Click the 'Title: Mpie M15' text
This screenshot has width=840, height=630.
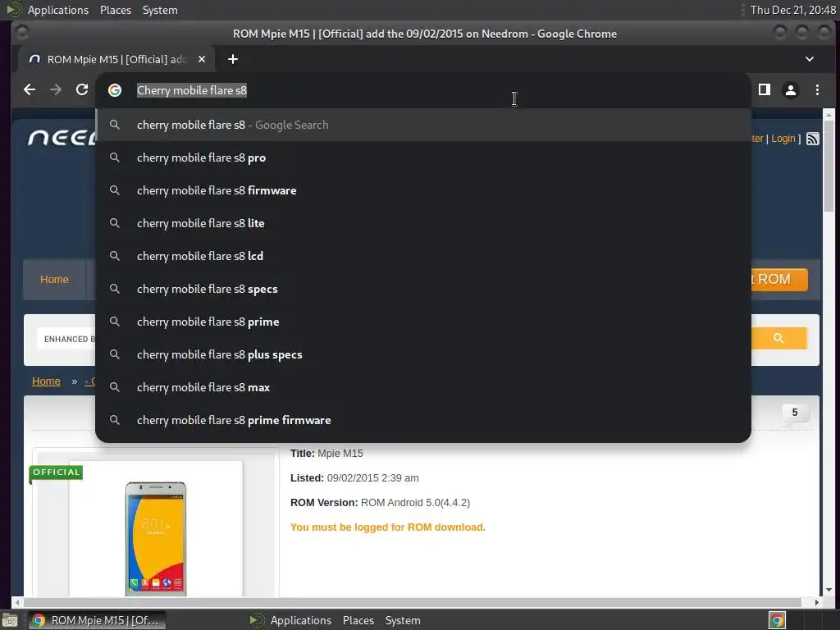pos(326,453)
